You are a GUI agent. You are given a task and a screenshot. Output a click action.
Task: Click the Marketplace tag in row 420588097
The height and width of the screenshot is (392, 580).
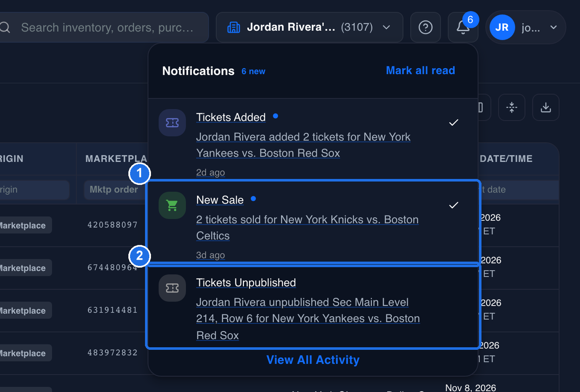pyautogui.click(x=26, y=225)
